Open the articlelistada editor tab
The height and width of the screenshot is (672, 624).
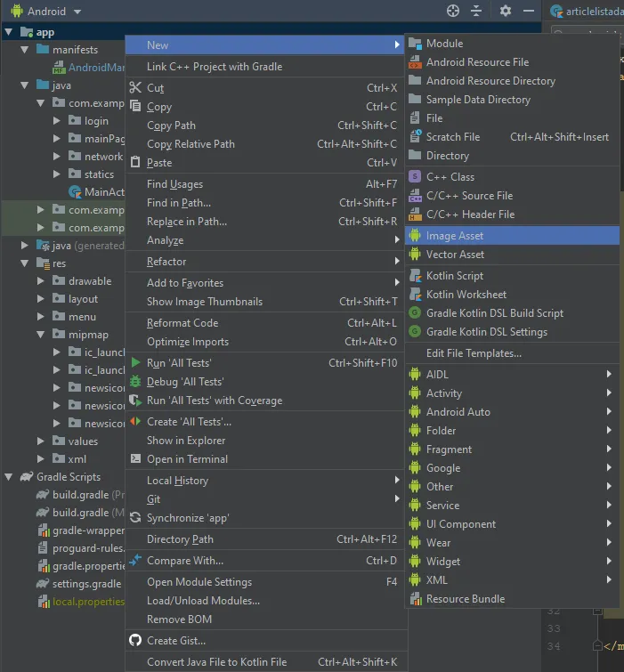tap(587, 12)
